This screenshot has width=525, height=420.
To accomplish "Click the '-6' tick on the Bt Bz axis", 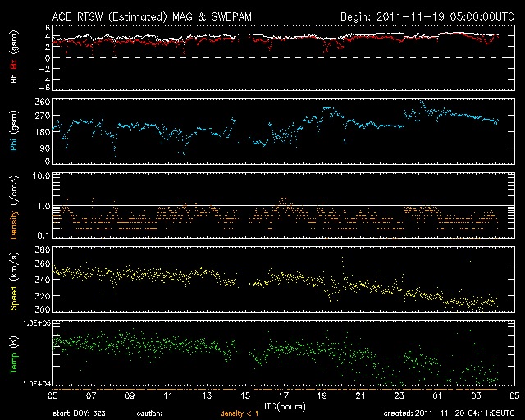I will pyautogui.click(x=45, y=88).
